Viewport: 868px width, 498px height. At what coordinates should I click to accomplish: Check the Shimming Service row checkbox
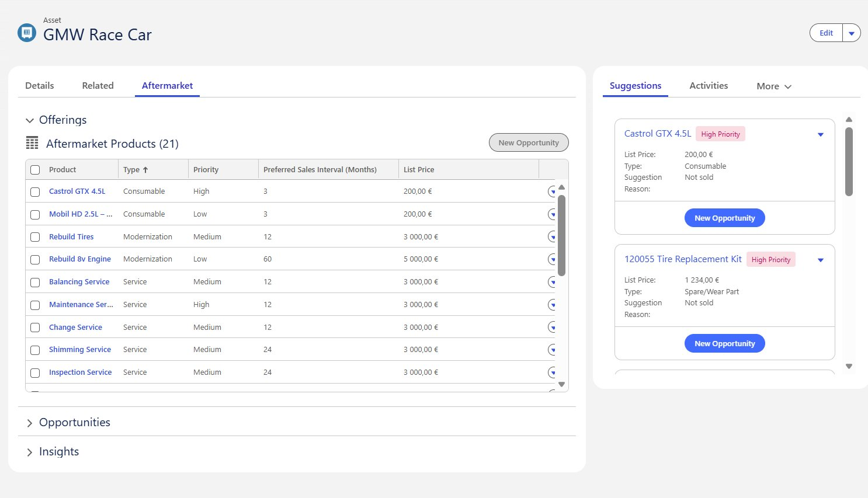[35, 350]
